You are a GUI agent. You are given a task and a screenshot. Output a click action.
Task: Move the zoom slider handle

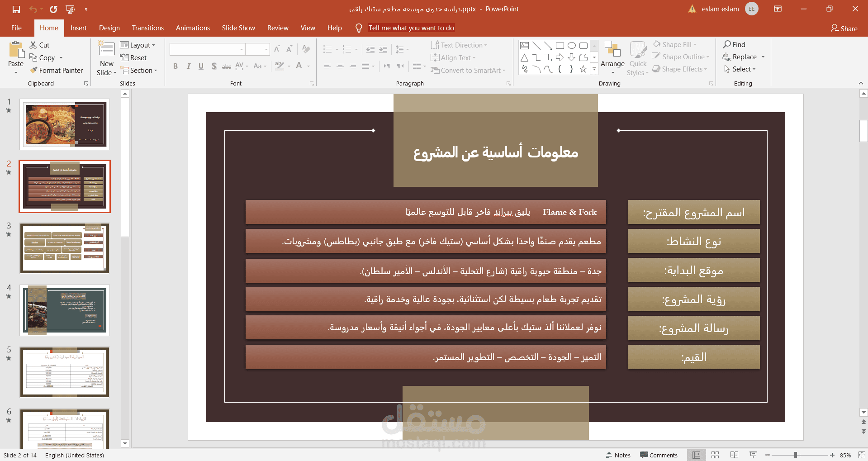point(795,455)
